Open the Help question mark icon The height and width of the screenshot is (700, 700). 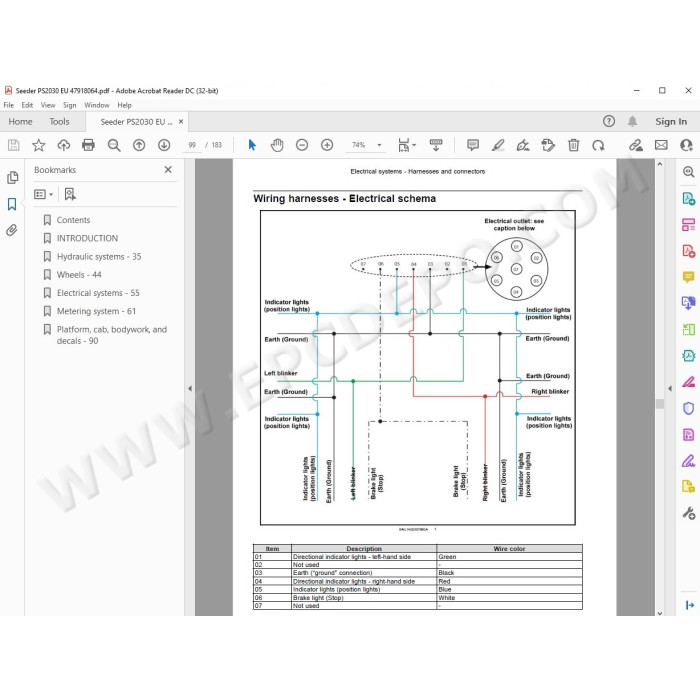pyautogui.click(x=608, y=121)
